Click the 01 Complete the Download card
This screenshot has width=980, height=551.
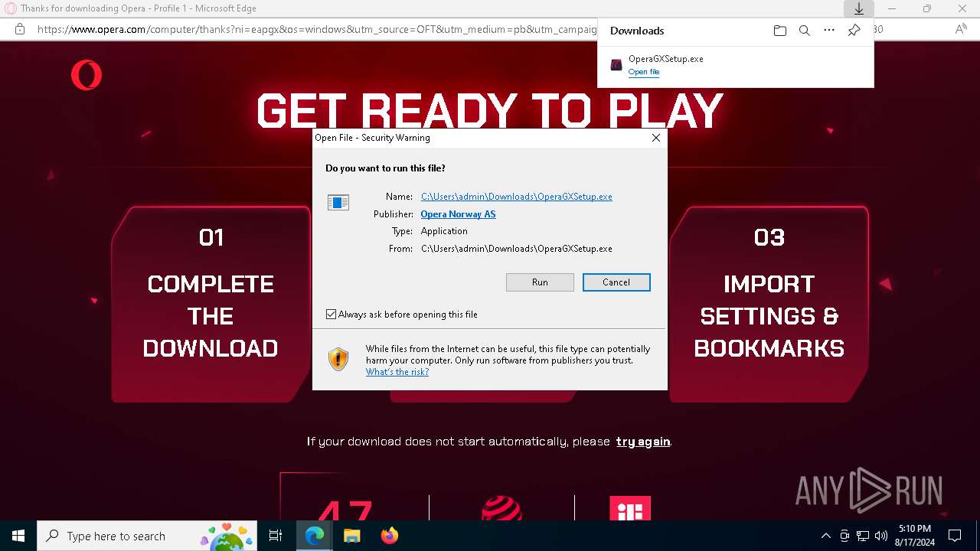(x=211, y=304)
